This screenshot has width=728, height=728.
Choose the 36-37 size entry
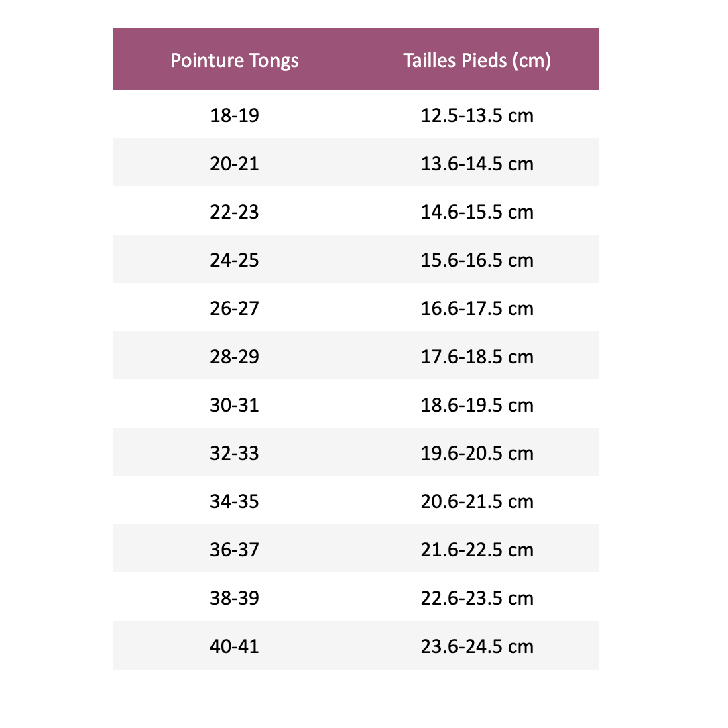(235, 550)
